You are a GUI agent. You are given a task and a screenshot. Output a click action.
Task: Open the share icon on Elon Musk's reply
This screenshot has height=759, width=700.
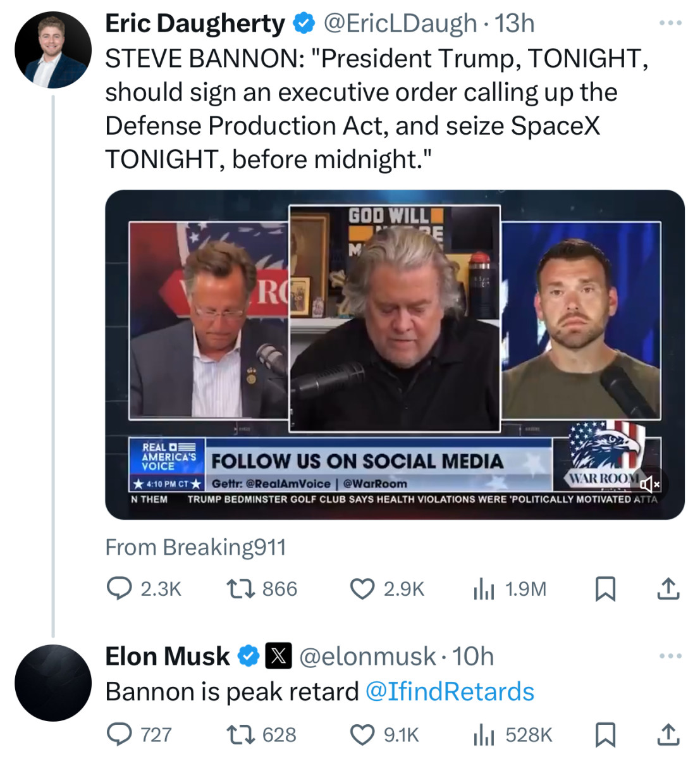(x=667, y=734)
